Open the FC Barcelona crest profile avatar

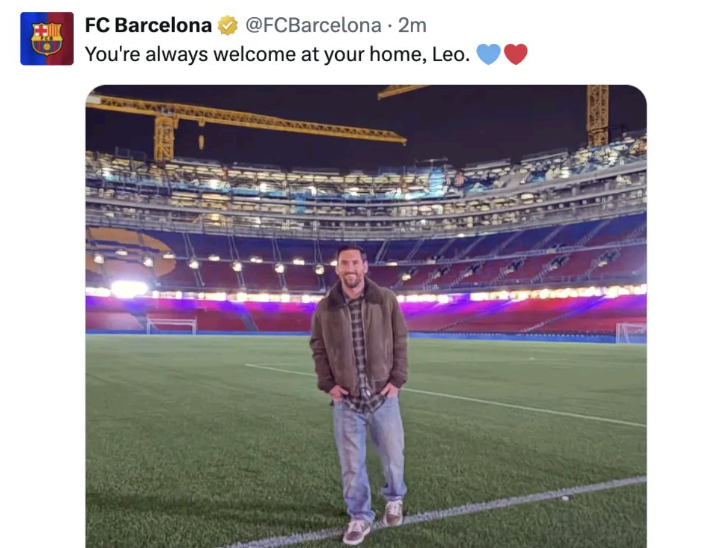pyautogui.click(x=46, y=38)
